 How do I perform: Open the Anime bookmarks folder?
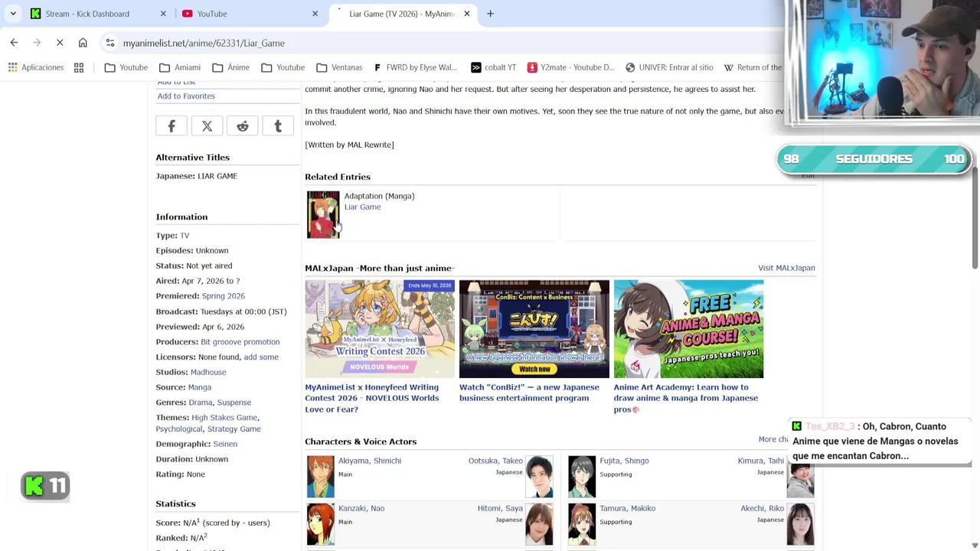coord(230,67)
